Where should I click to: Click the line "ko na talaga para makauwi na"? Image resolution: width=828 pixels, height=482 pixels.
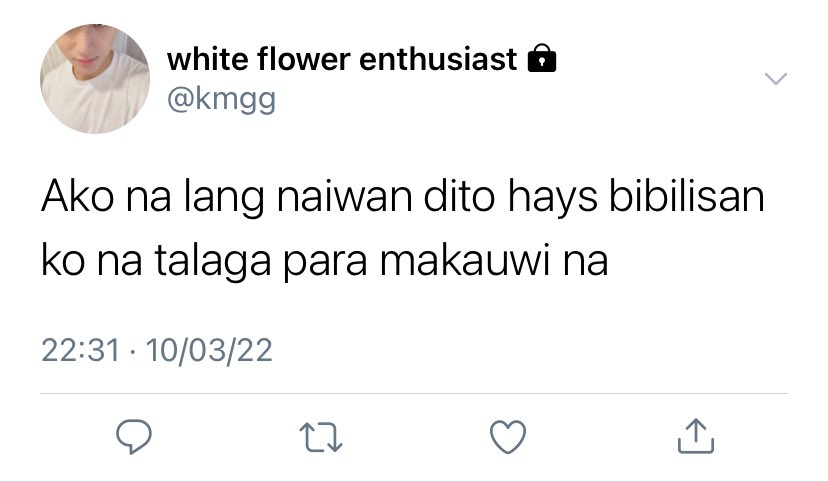coord(325,261)
